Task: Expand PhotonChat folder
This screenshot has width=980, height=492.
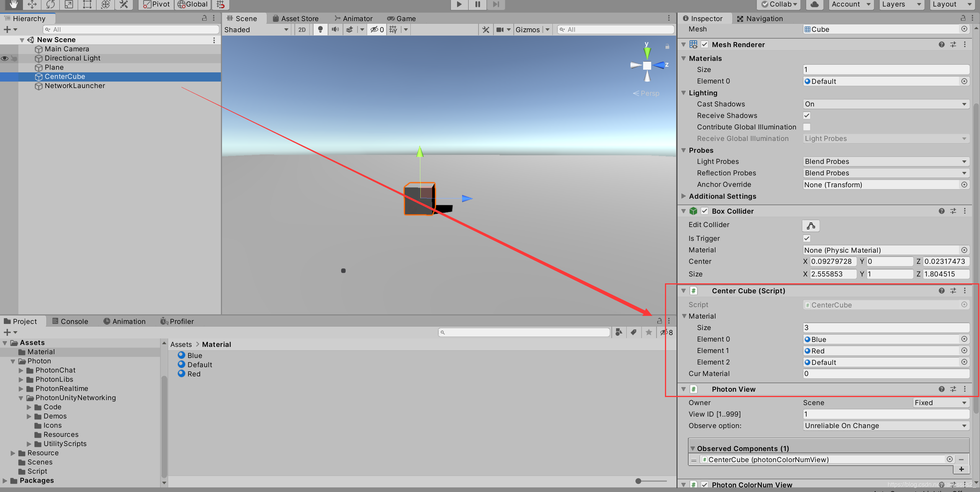Action: (x=21, y=370)
